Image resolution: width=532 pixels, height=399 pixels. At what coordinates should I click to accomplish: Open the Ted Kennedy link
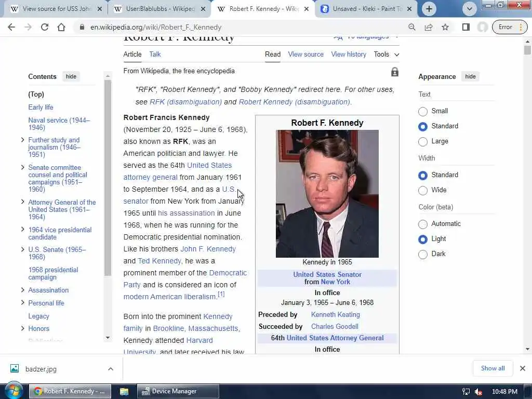[x=159, y=261]
